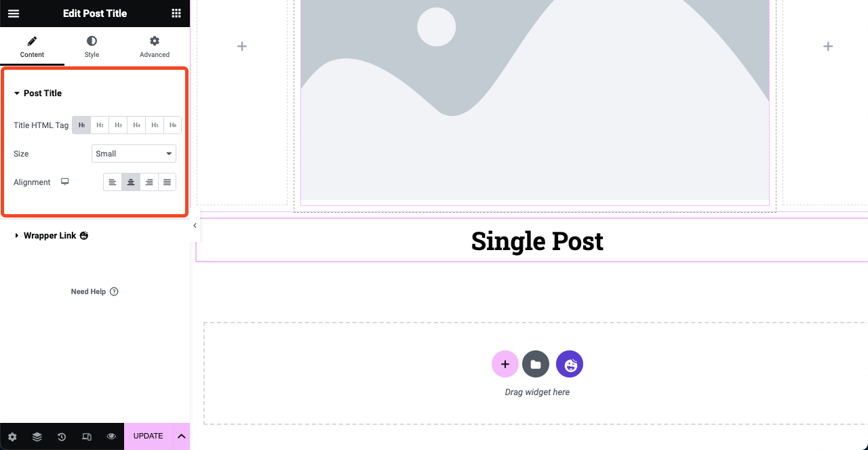The height and width of the screenshot is (450, 868).
Task: Click the UPDATE button
Action: point(148,436)
